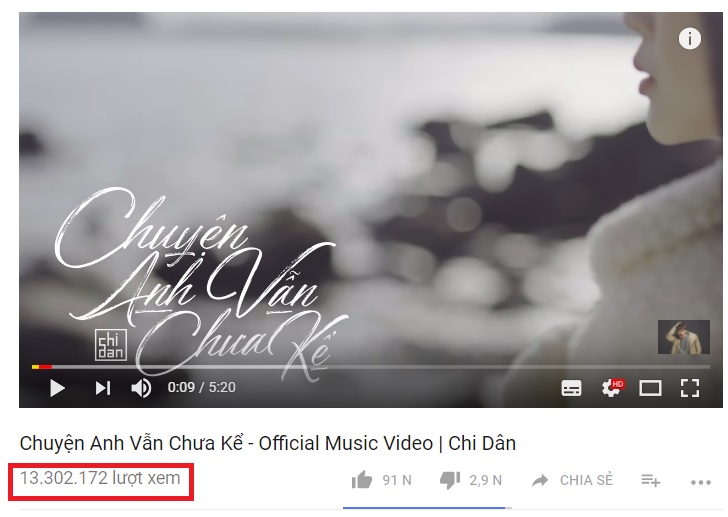Viewport: 728px width, 517px height.
Task: Like the video with the thumbs-up icon
Action: [x=362, y=480]
